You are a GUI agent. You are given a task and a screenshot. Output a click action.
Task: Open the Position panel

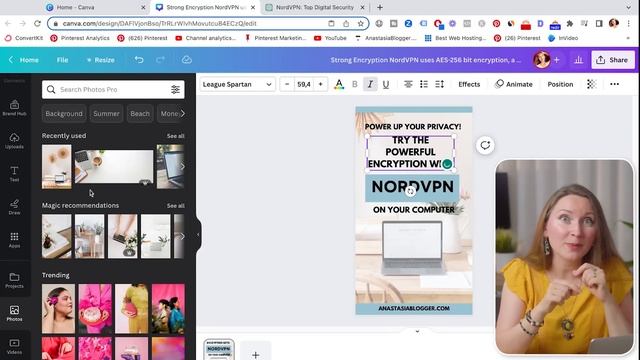(x=560, y=84)
